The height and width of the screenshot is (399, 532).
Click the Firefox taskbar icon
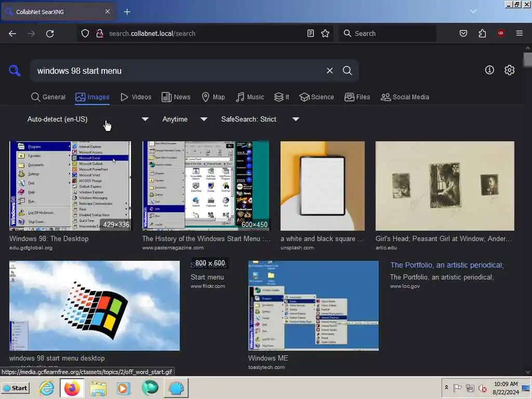pyautogui.click(x=72, y=388)
